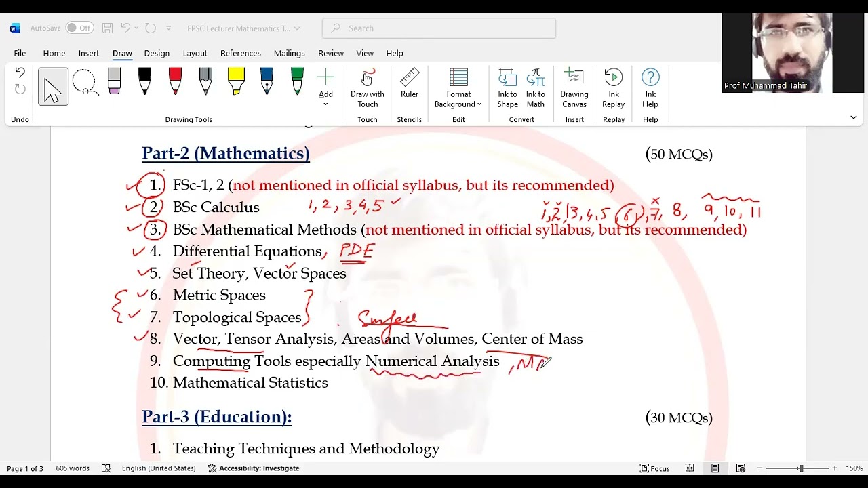Click the Save icon in title bar
The height and width of the screenshot is (488, 868).
point(107,28)
